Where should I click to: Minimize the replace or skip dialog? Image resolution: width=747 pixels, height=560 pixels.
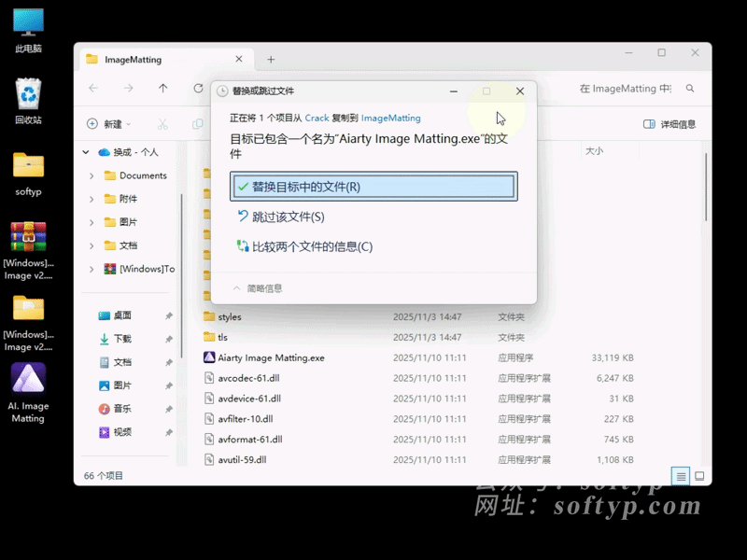454,91
